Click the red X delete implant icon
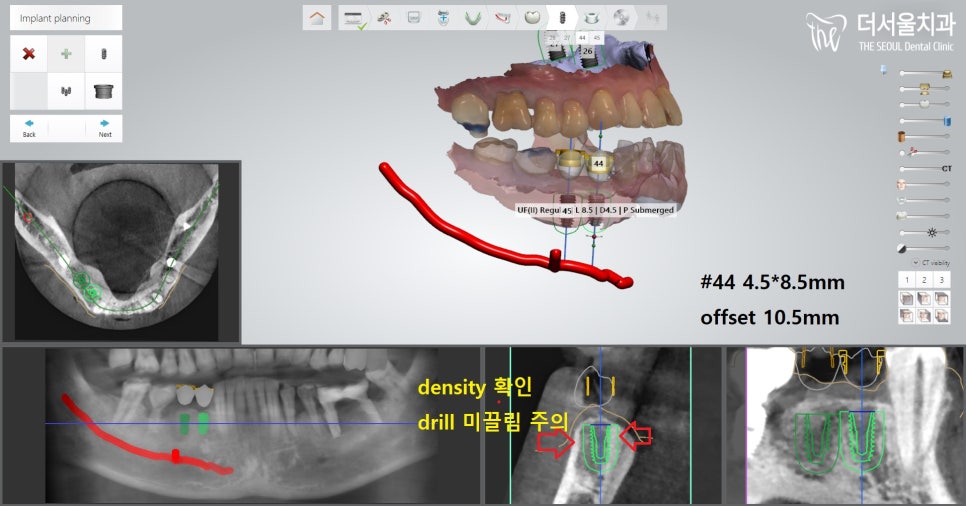Viewport: 966px width, 506px height. coord(29,53)
